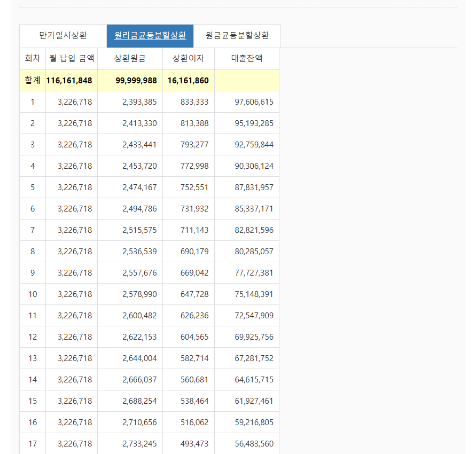Viewport: 476px width, 454px height.
Task: Switch to the 만기일시상환 tab
Action: coord(63,35)
